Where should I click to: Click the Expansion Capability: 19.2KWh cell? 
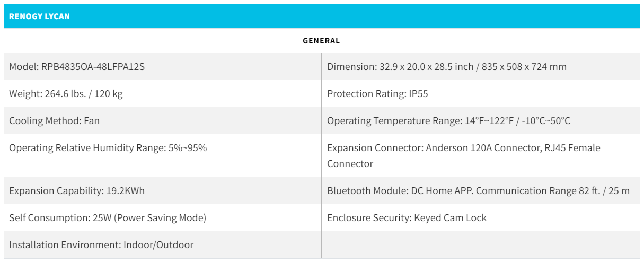(x=76, y=191)
